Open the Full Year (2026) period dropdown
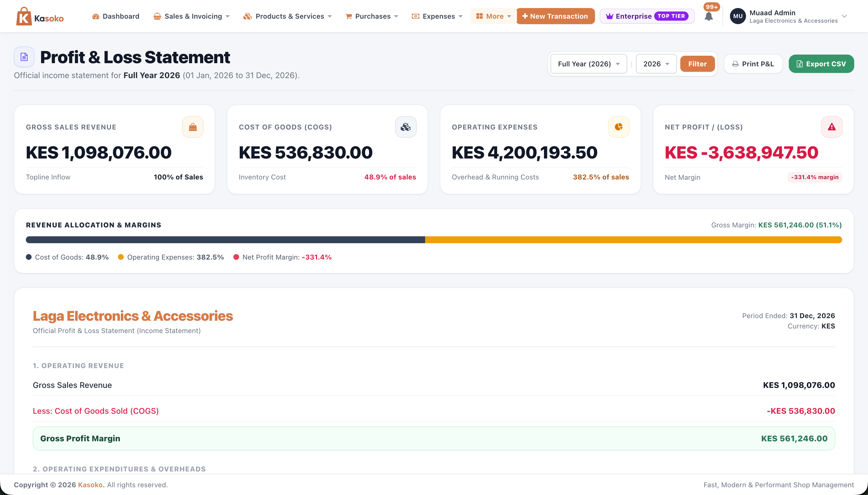868x495 pixels. click(x=589, y=64)
